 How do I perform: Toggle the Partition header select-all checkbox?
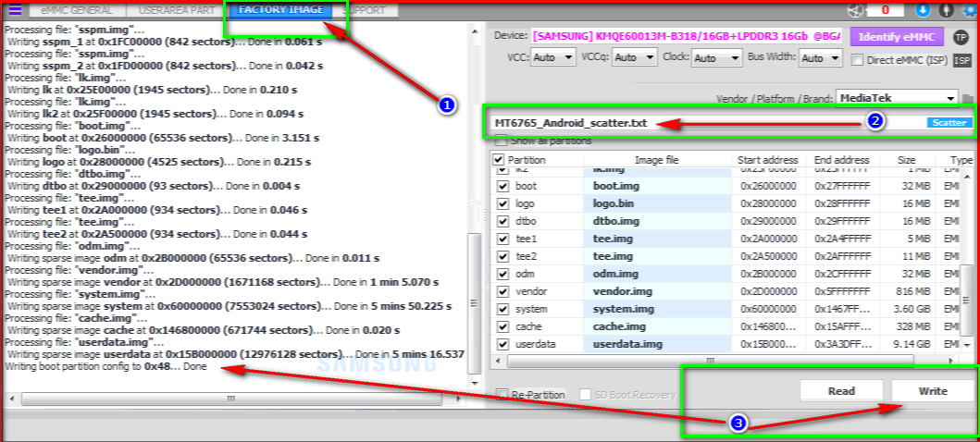[x=498, y=160]
